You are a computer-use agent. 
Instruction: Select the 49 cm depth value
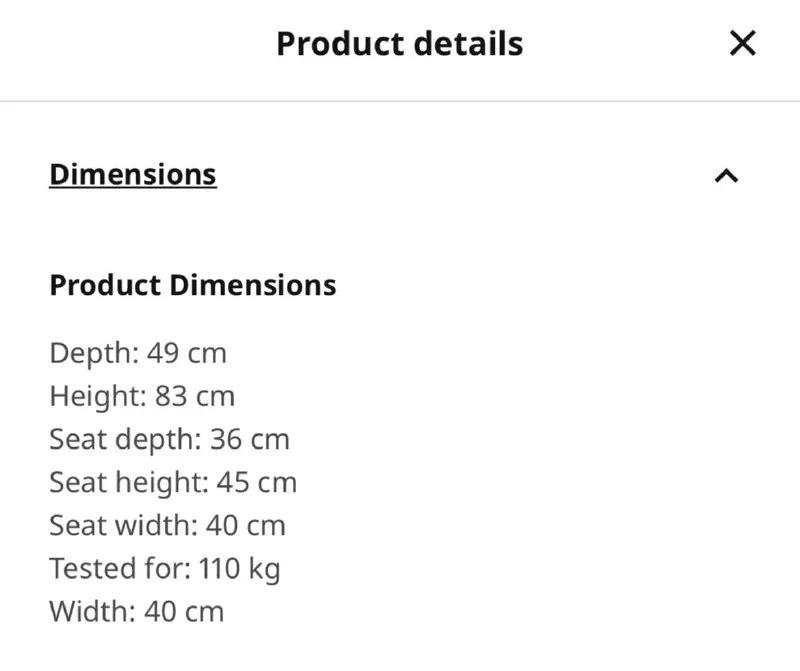pyautogui.click(x=187, y=353)
